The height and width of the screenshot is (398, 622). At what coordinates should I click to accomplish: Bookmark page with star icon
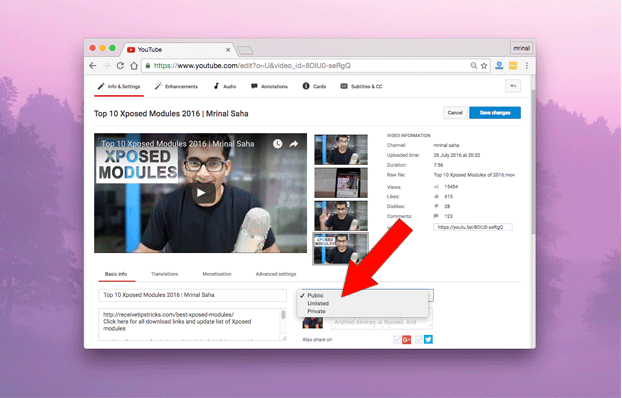484,65
